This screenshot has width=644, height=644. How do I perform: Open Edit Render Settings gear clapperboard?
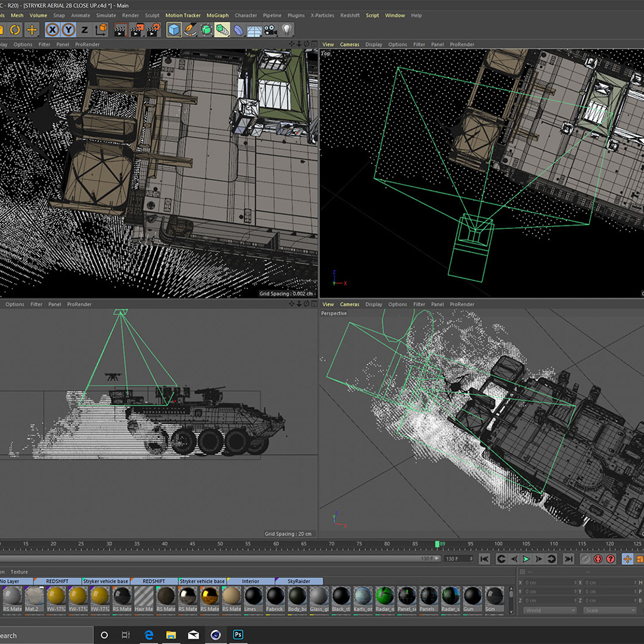coord(154,30)
